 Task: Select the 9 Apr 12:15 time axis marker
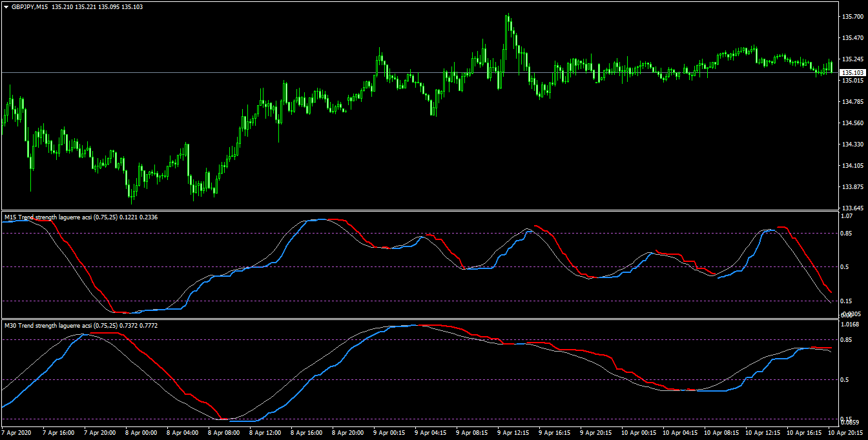click(x=514, y=433)
